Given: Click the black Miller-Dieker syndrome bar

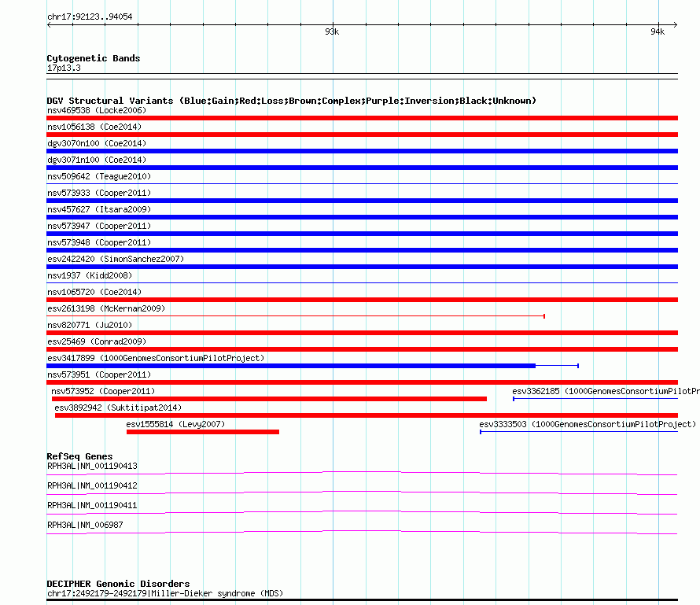Looking at the screenshot, I should [362, 600].
